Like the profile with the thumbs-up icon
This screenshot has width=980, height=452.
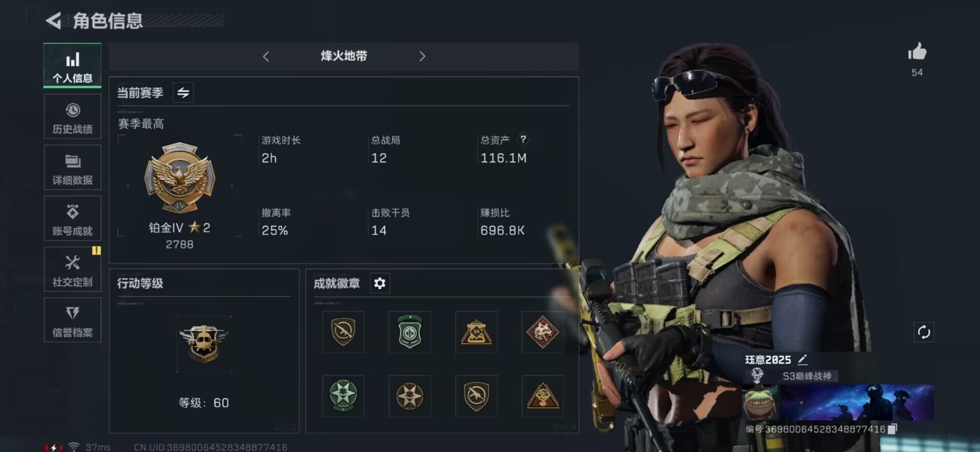[917, 52]
